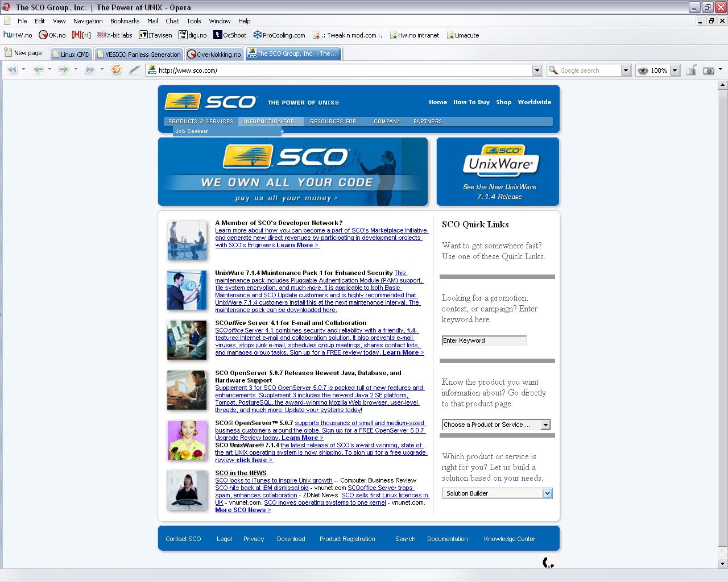Viewport: 728px width, 582px height.
Task: Open the X-bit labs bookmark
Action: (115, 35)
